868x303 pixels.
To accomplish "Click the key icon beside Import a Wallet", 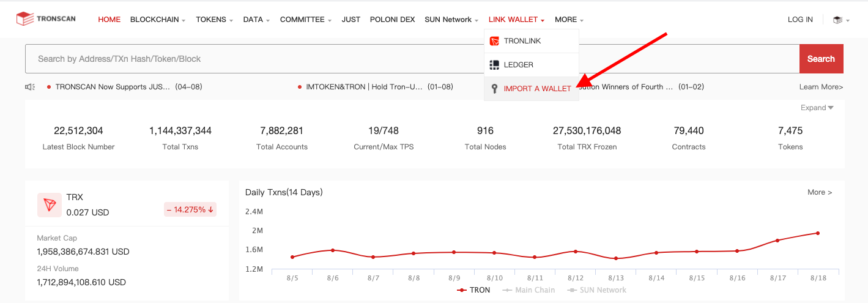I will (494, 89).
